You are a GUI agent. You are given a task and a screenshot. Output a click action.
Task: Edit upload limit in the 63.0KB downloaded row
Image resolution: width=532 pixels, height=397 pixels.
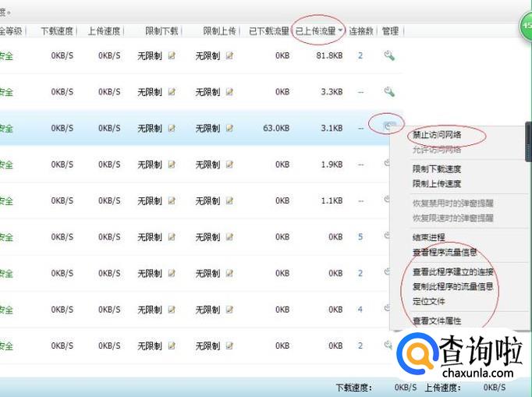click(229, 128)
